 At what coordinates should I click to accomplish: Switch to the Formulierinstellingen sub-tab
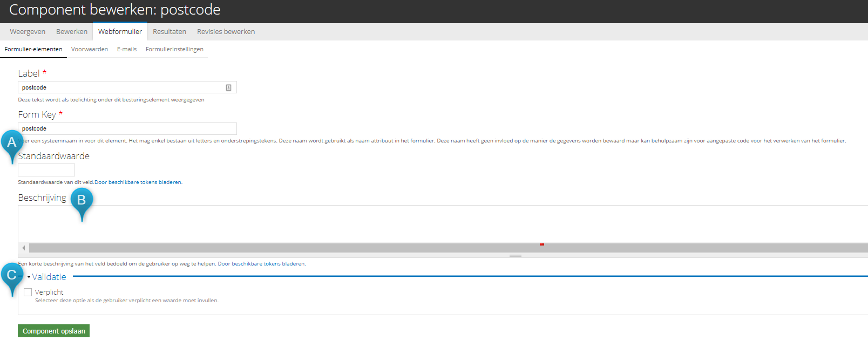pyautogui.click(x=174, y=49)
